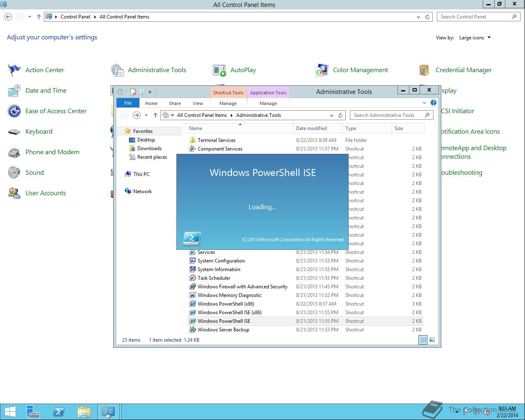Open recent locations dropdown in Control Panel
Image resolution: width=525 pixels, height=420 pixels.
click(30, 17)
